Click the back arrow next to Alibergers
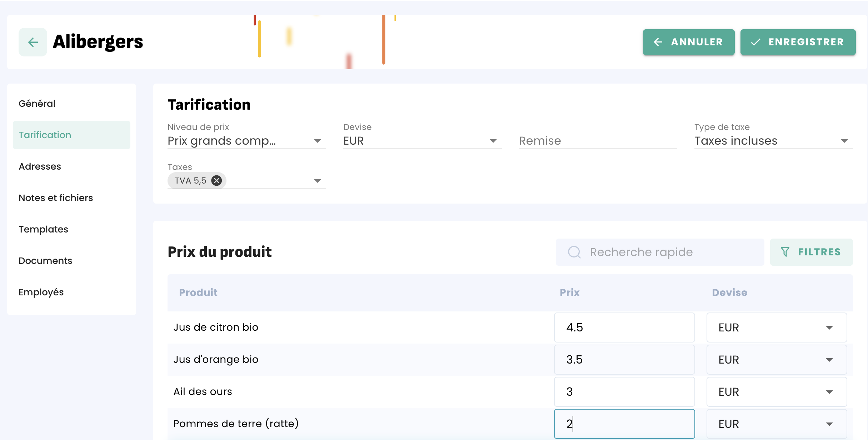This screenshot has height=440, width=868. coord(33,42)
